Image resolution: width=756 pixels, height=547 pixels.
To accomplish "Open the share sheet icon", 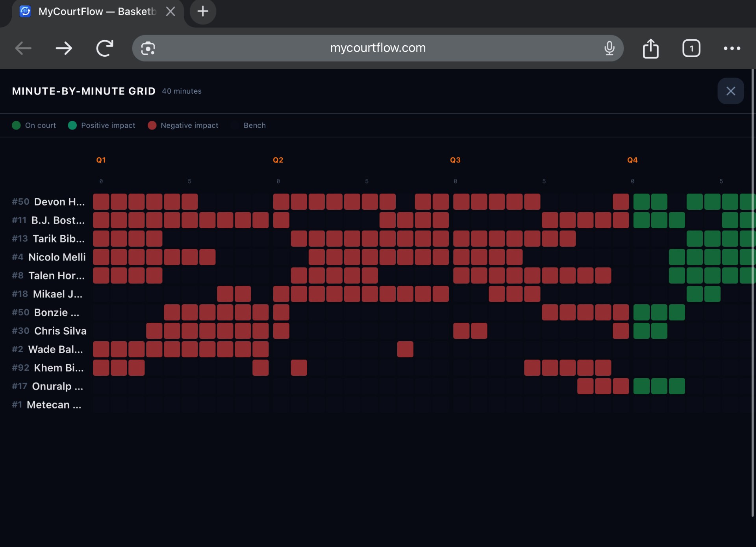I will tap(650, 48).
